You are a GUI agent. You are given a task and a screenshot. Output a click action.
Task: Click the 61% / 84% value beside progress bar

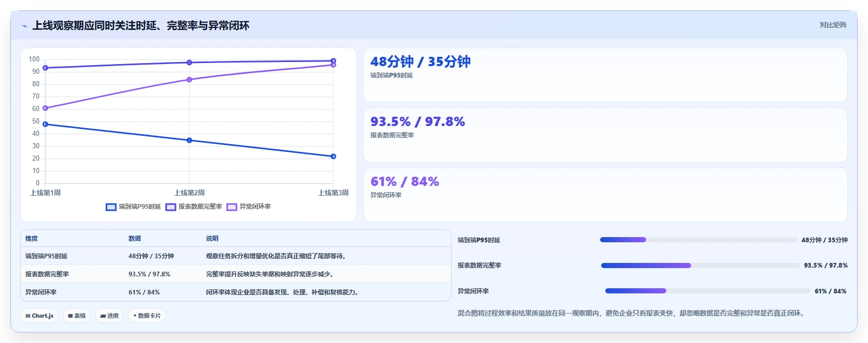831,291
